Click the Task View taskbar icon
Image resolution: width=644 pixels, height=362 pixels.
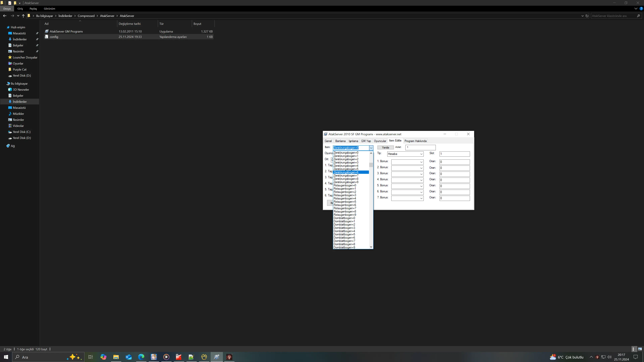pyautogui.click(x=91, y=357)
